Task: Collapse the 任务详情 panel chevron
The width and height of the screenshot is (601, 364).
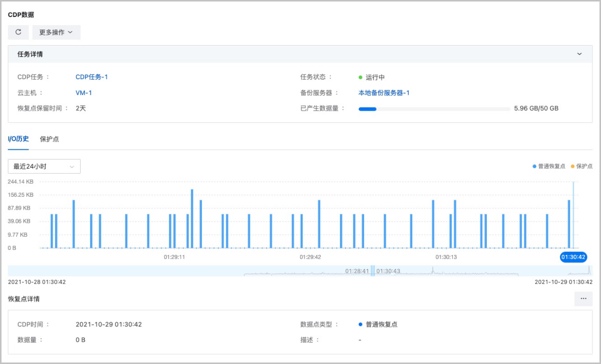Action: [x=579, y=54]
